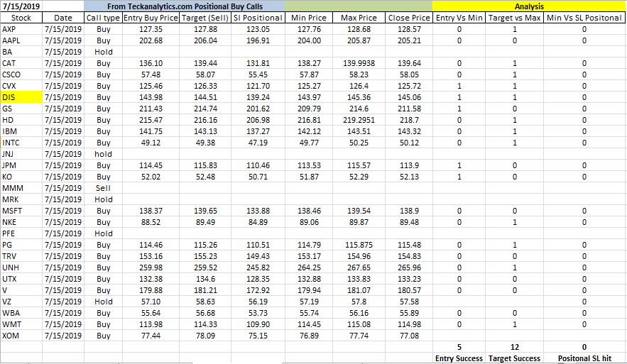This screenshot has height=364, width=627.
Task: Select the XOM date cell 7/15/2019
Action: [63, 336]
